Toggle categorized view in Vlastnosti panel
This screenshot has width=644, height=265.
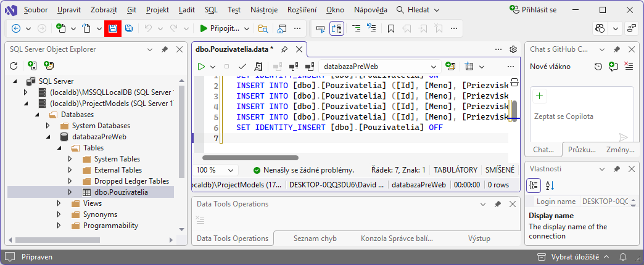pyautogui.click(x=534, y=185)
